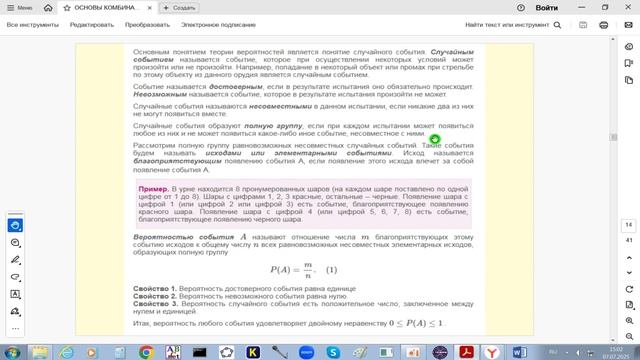The height and width of the screenshot is (360, 640).
Task: Close the ОСНОВЫ КОМБИНА... document tab
Action: tap(149, 8)
